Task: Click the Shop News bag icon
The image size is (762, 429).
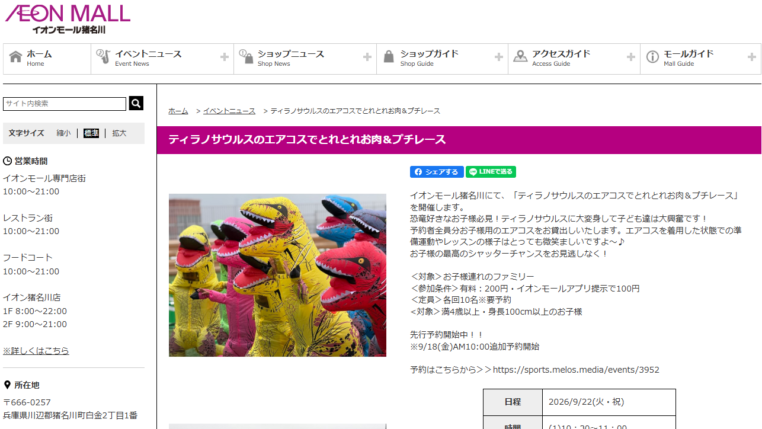Action: pos(246,56)
